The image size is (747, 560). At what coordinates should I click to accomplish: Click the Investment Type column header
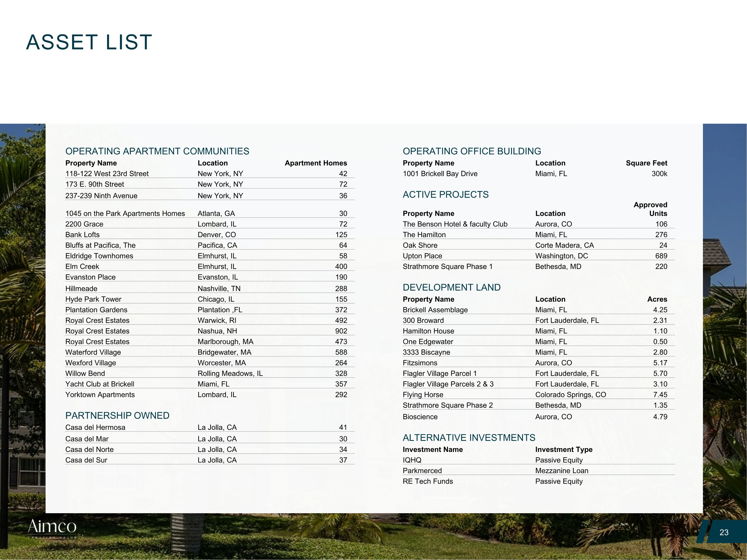[x=564, y=449]
